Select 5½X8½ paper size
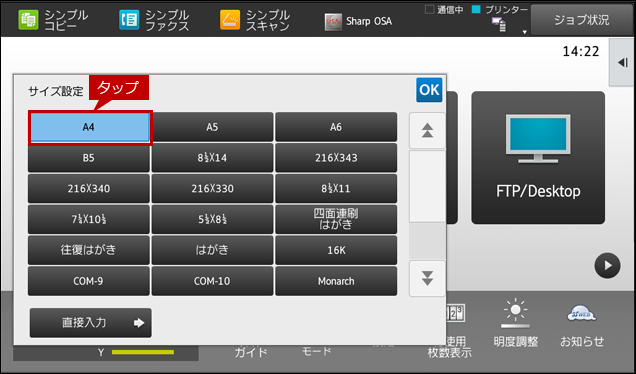 point(212,219)
